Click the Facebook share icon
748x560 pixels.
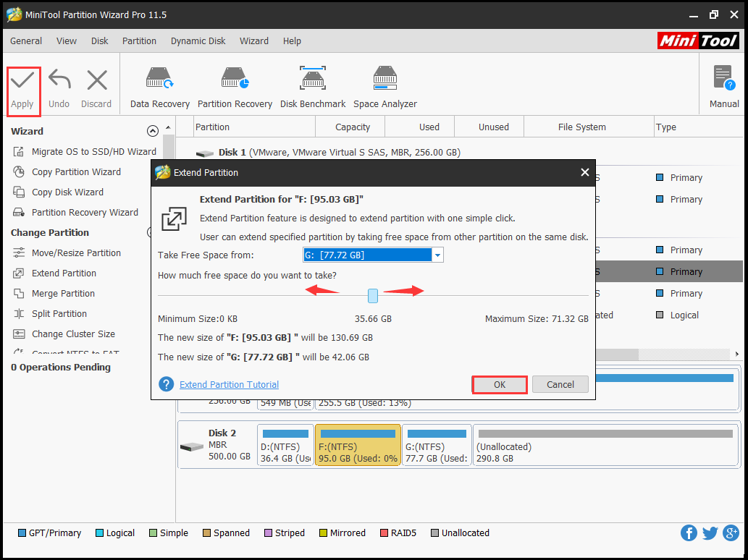pos(689,533)
